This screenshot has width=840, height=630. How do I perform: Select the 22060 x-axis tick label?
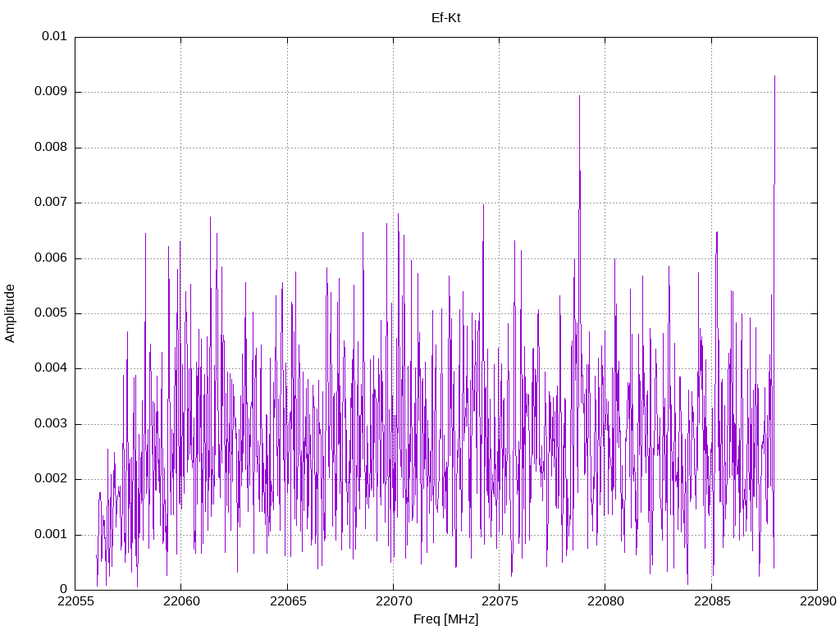180,602
